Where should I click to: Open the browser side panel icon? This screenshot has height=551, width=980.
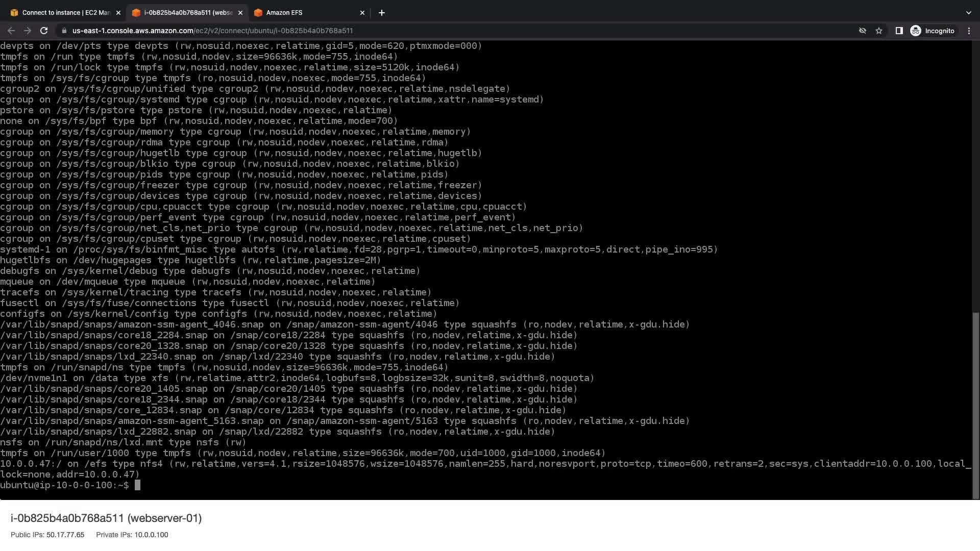click(899, 31)
